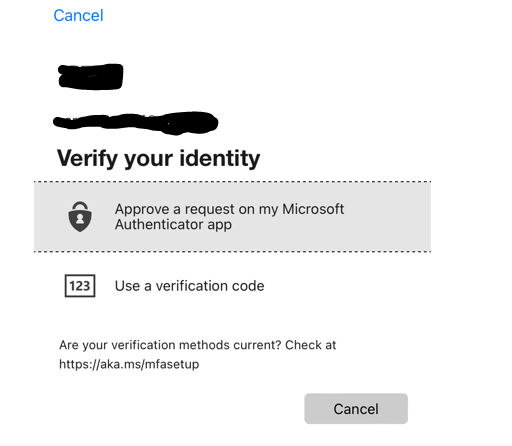The width and height of the screenshot is (512, 446).
Task: Click the gray Cancel button at bottom
Action: tap(356, 409)
